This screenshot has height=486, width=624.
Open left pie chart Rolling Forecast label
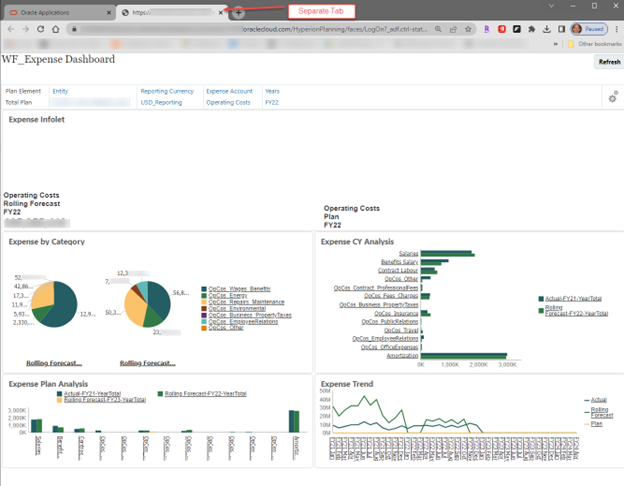[x=54, y=363]
